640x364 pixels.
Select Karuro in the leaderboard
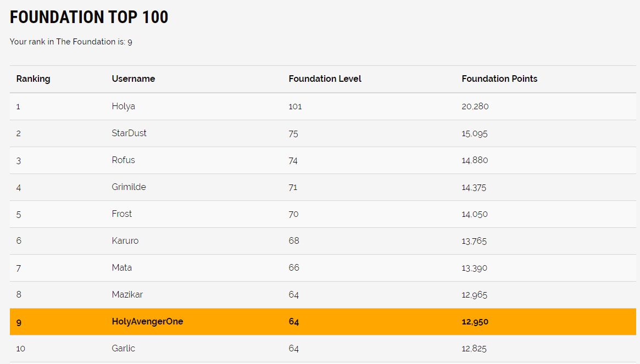point(125,241)
